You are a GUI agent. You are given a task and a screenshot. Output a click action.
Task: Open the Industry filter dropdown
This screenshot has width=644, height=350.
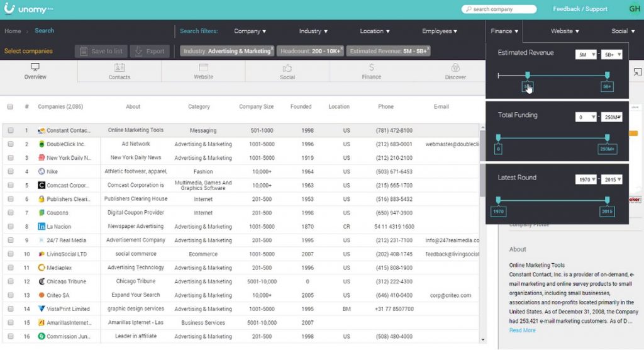(313, 31)
